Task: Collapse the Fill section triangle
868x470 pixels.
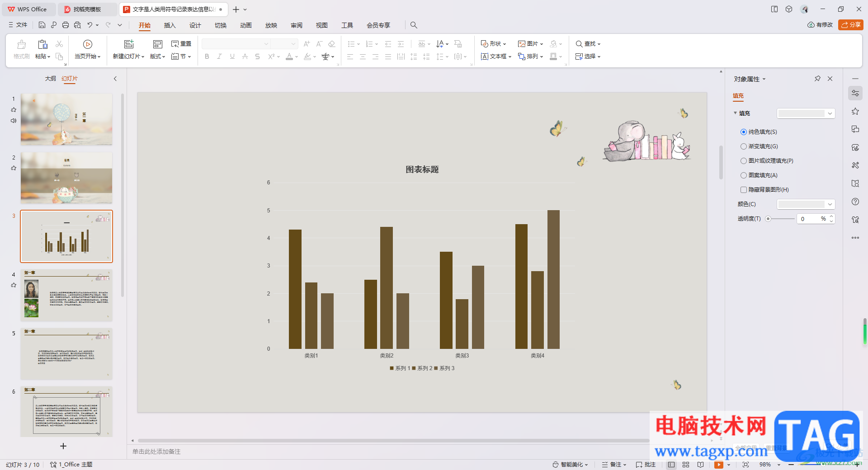Action: tap(735, 113)
